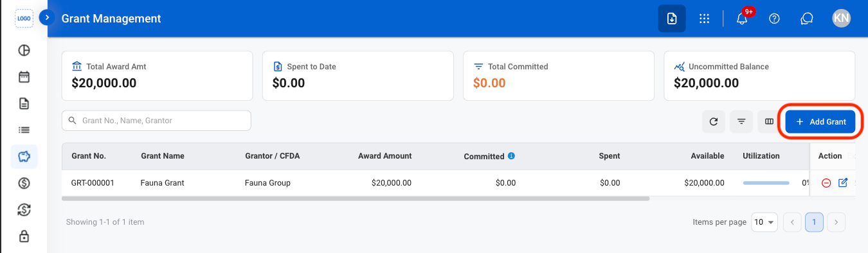The height and width of the screenshot is (253, 868).
Task: Select the piggy bank grants sidebar icon
Action: (24, 157)
